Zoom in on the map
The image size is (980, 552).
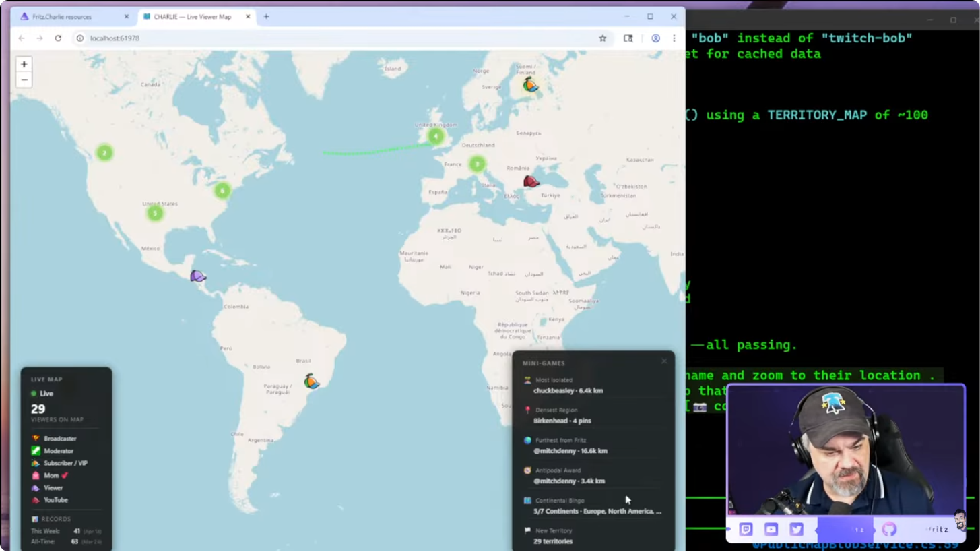point(24,65)
